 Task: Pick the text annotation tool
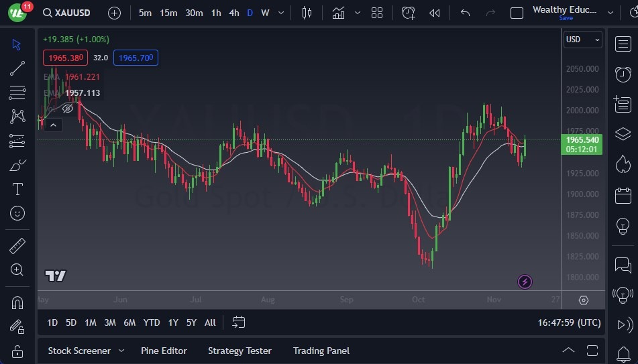coord(17,189)
